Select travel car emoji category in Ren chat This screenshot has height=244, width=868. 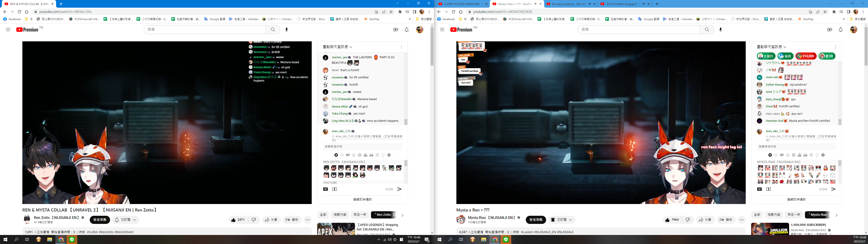pyautogui.click(x=371, y=155)
